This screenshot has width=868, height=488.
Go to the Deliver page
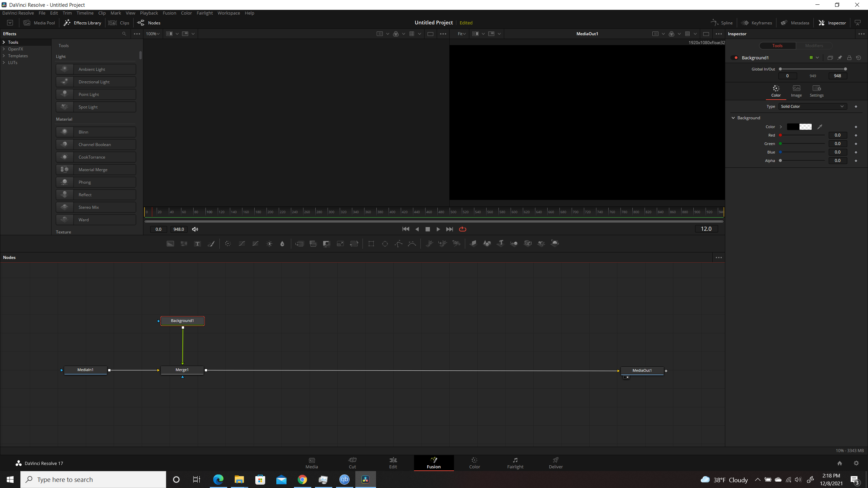(556, 463)
